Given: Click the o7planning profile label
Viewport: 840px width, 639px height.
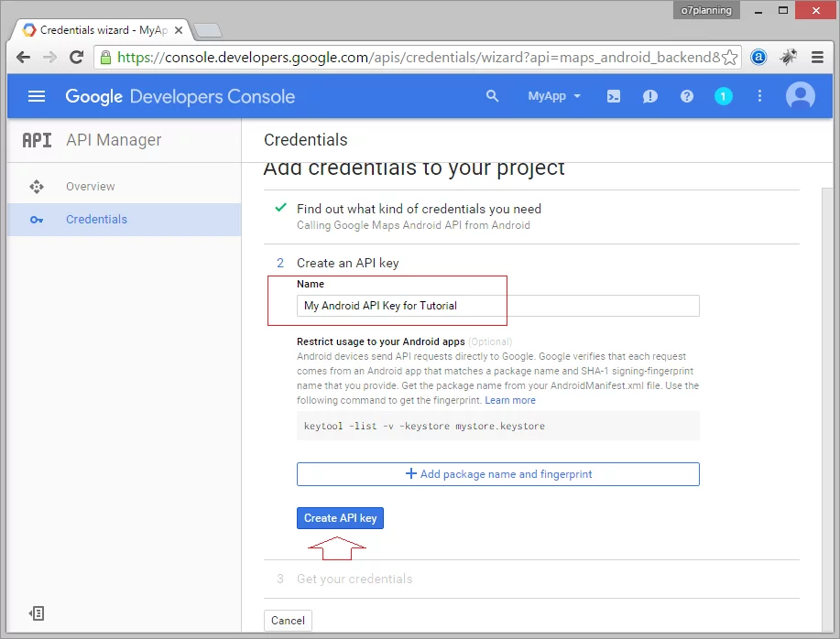Looking at the screenshot, I should [706, 10].
